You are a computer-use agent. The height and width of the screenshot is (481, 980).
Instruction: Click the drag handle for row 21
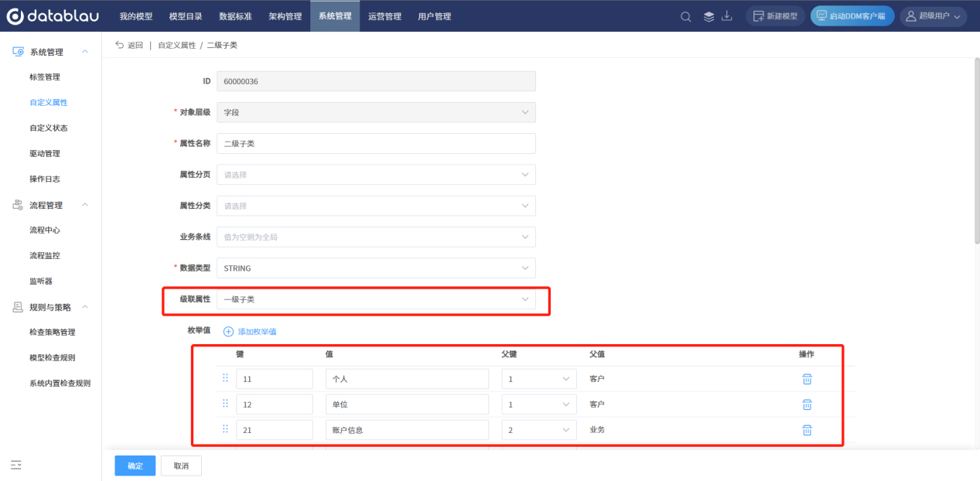tap(225, 429)
